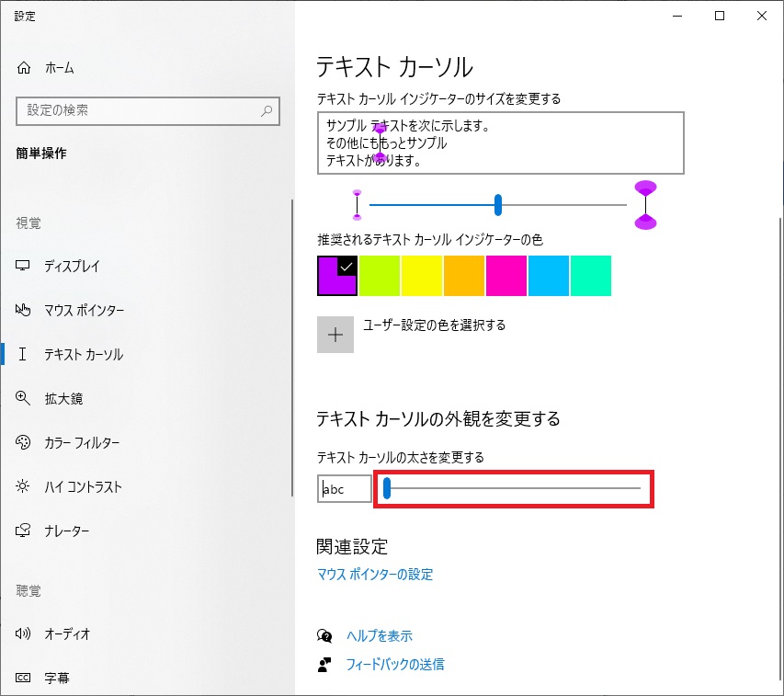The width and height of the screenshot is (784, 696).
Task: Open the ディスプレイ display settings icon
Action: click(22, 266)
